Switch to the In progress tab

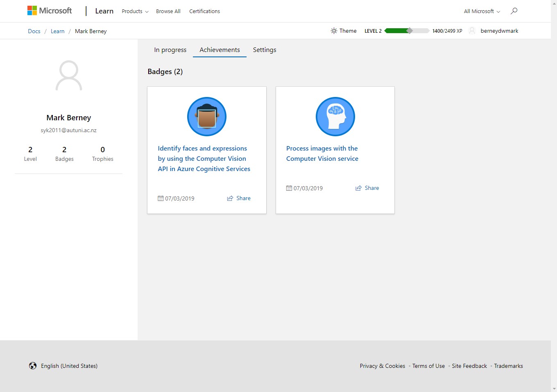pyautogui.click(x=170, y=50)
